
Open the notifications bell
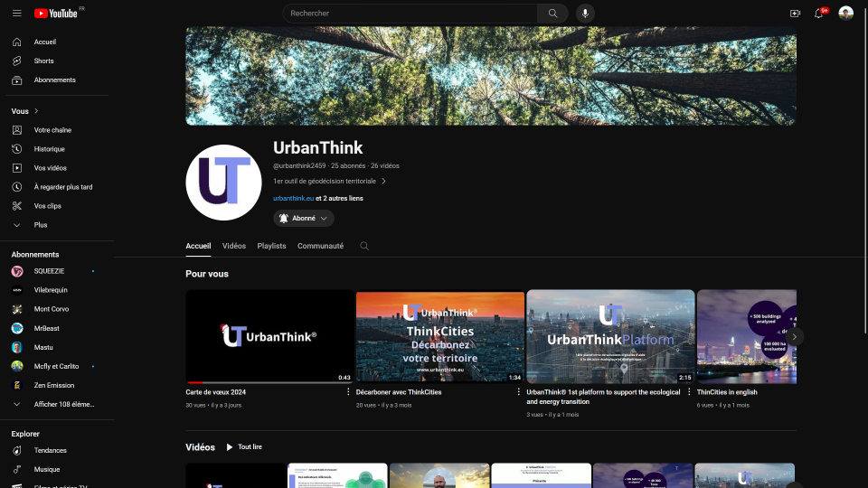tap(819, 14)
